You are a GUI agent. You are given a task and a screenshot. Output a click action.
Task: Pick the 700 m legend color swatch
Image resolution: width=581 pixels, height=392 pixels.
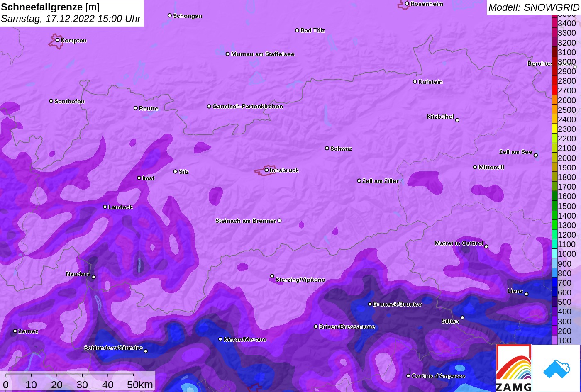pos(554,282)
